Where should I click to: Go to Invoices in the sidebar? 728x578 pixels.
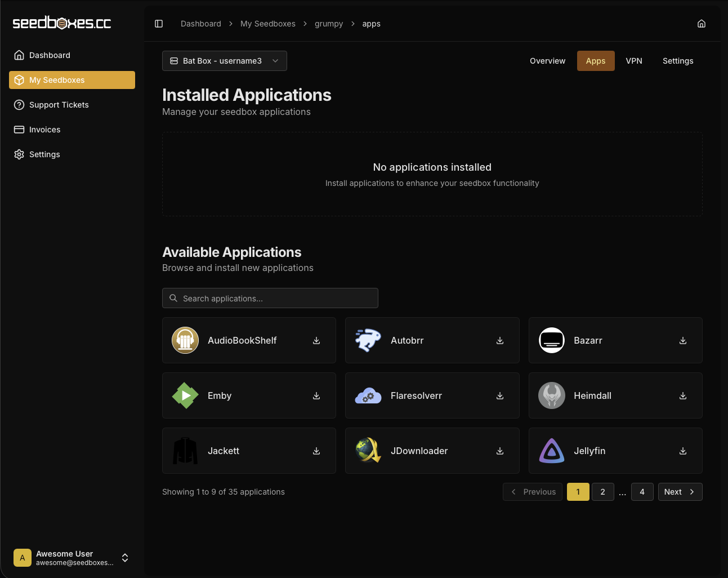tap(45, 130)
